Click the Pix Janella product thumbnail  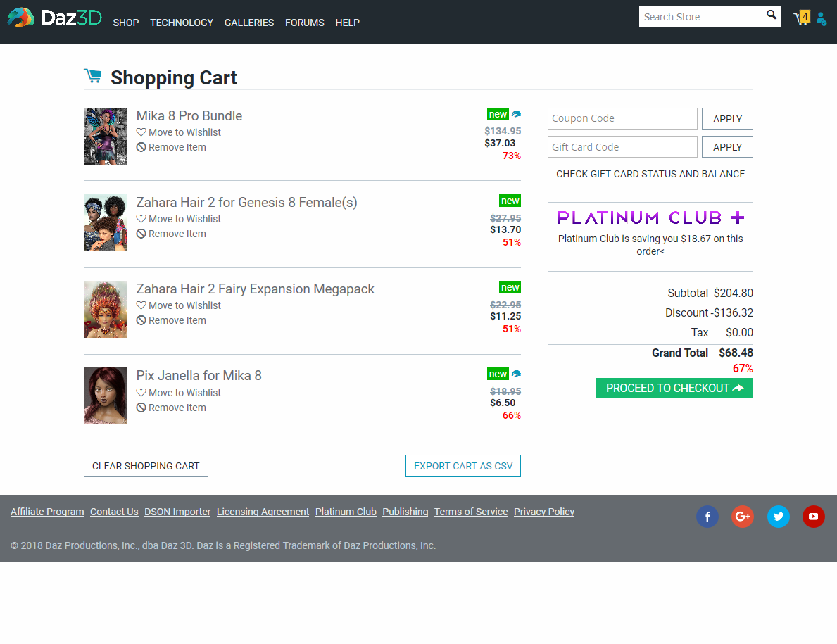(x=105, y=396)
